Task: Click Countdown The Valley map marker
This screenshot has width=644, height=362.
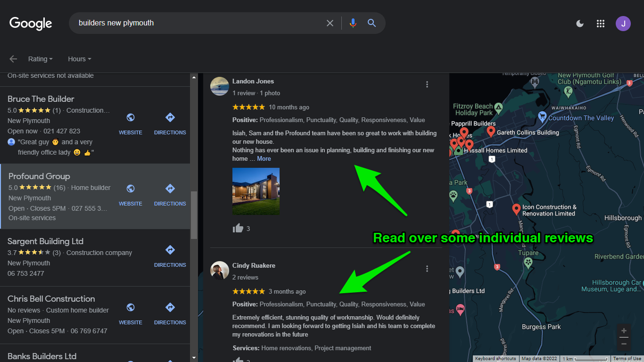Action: (x=542, y=116)
